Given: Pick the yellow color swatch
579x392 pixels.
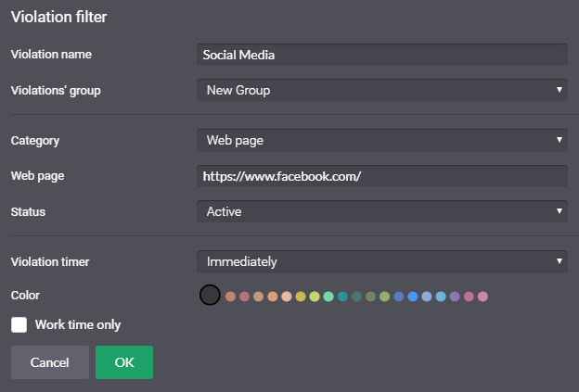Looking at the screenshot, I should (x=301, y=297).
